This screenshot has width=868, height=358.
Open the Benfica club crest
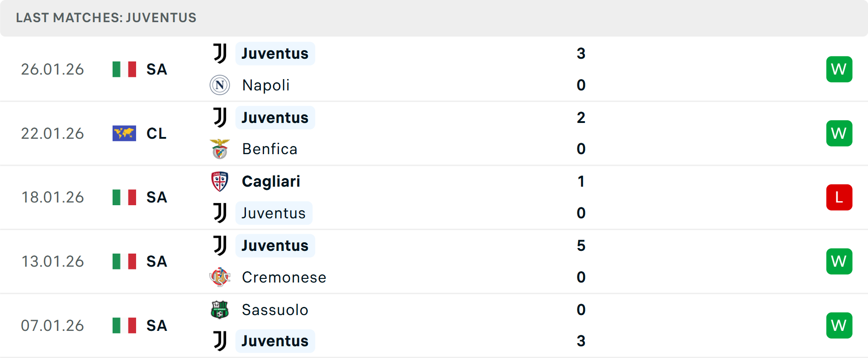point(220,149)
